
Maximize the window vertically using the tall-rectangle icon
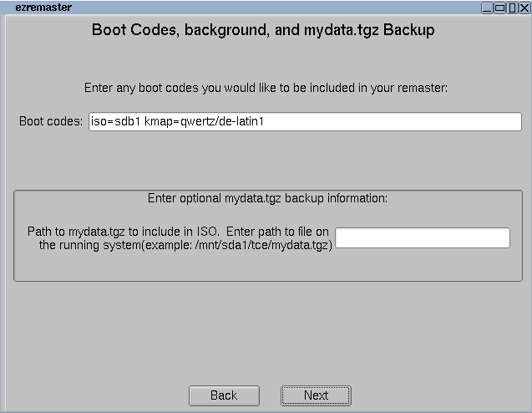click(512, 8)
